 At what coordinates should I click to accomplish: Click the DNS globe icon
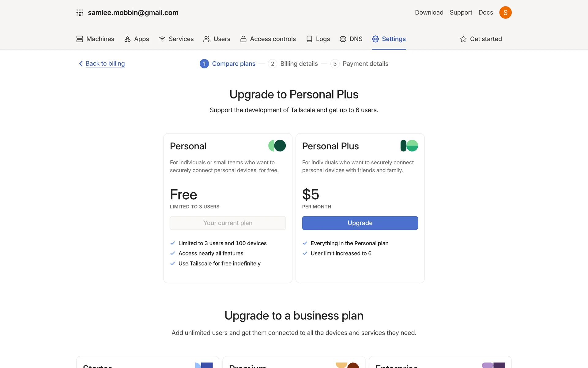[x=343, y=39]
